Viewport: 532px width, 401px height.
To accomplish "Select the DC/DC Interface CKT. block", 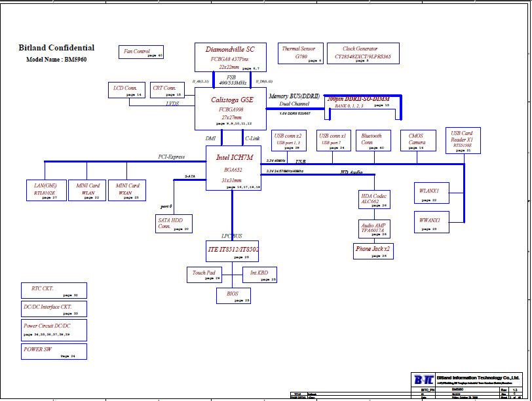I will click(54, 309).
